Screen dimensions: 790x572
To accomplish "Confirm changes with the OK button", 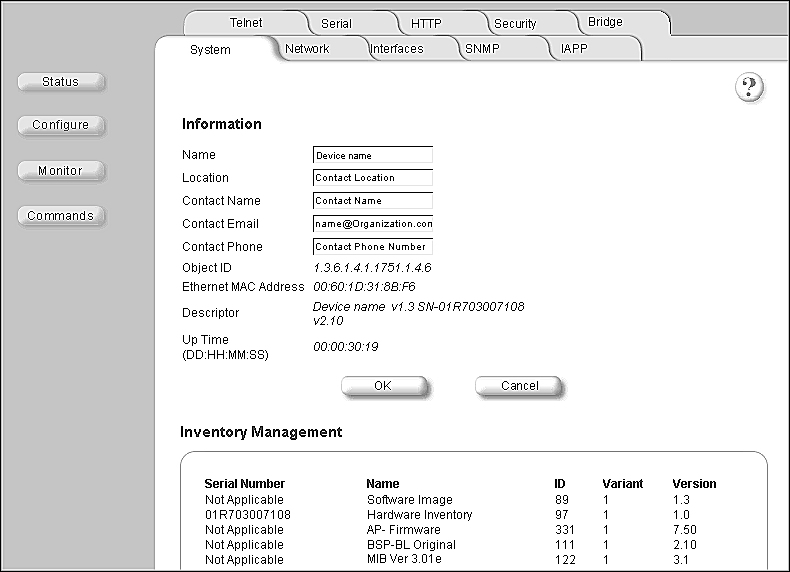I will [x=383, y=386].
